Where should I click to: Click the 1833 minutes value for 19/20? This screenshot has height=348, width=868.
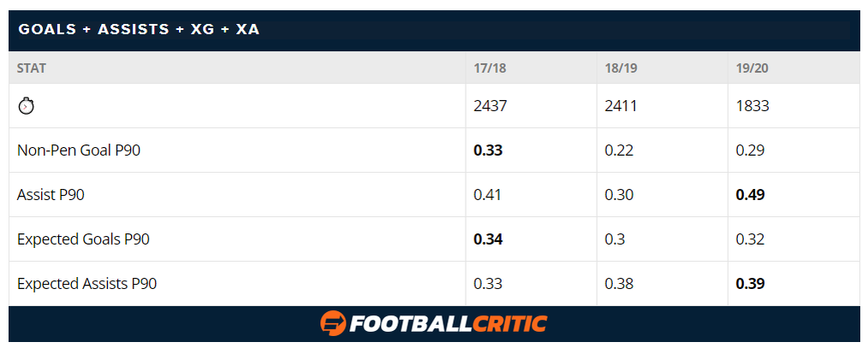[x=752, y=106]
